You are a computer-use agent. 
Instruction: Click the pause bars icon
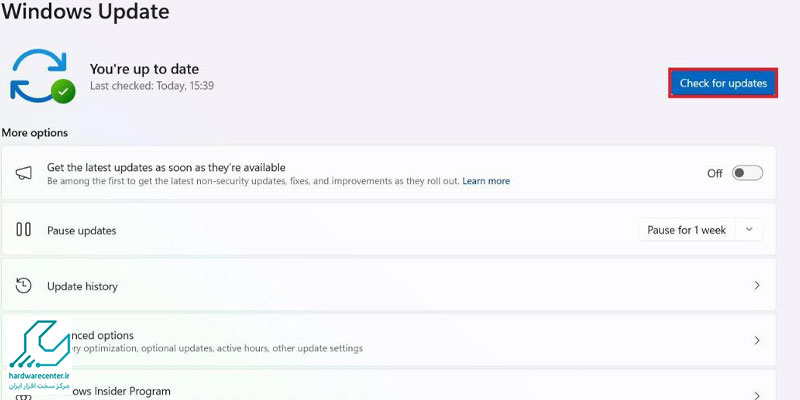(23, 230)
